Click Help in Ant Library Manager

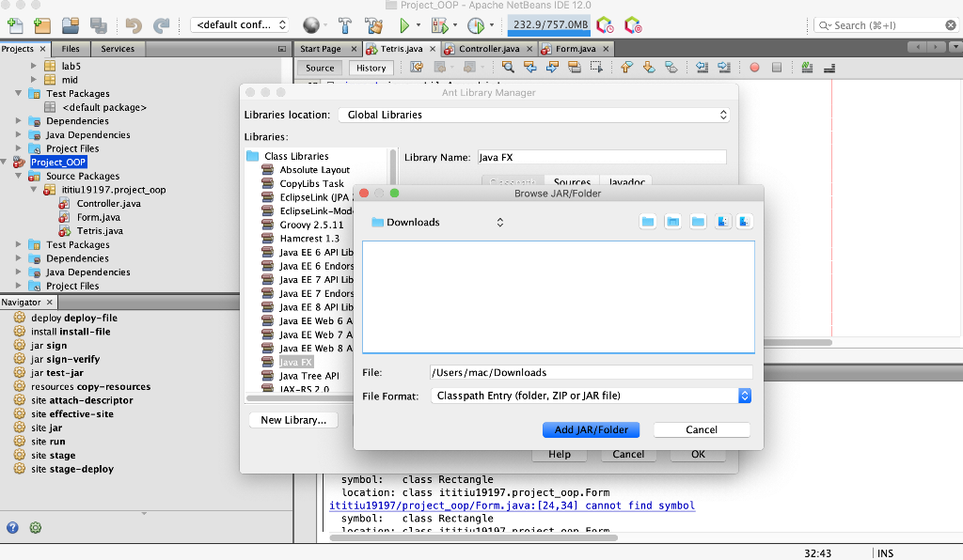(x=560, y=455)
